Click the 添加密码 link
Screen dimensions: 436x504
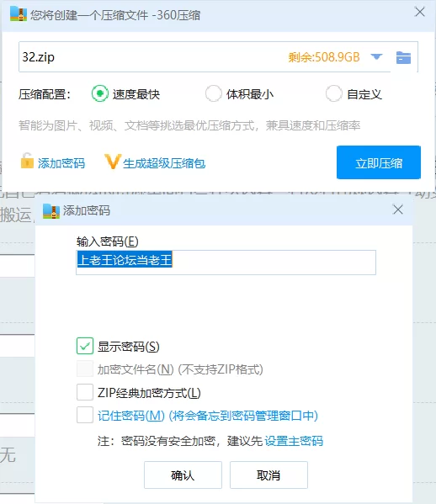click(x=61, y=163)
